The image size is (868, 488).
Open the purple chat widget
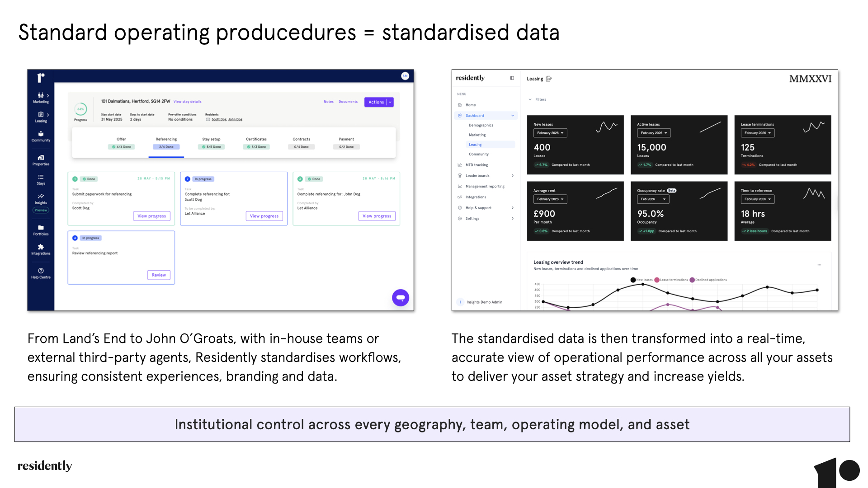[x=401, y=298]
